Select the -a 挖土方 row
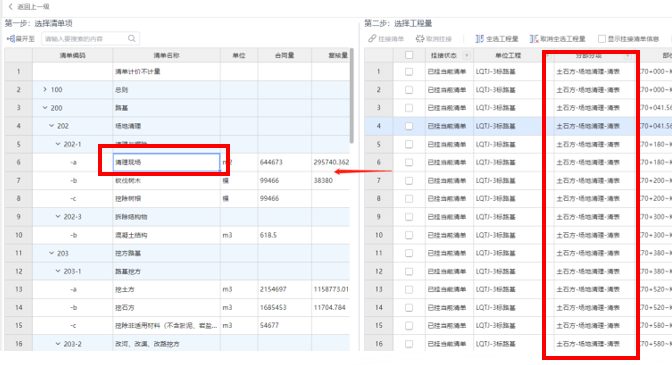672x365 pixels. tap(177, 289)
